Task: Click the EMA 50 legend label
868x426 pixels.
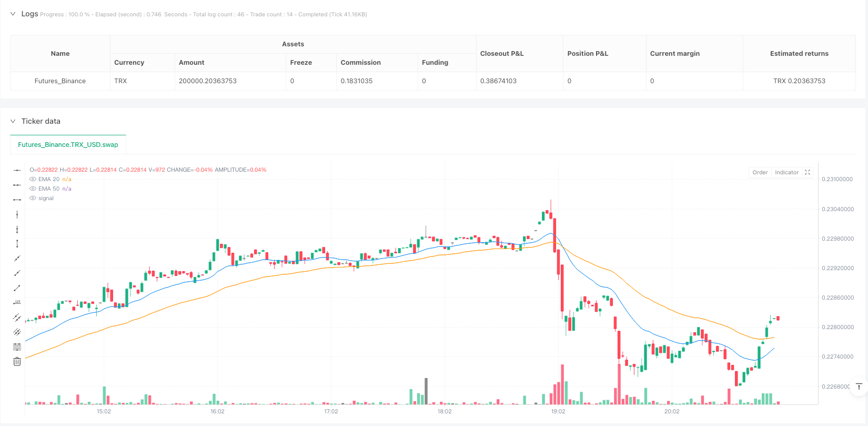Action: click(x=49, y=189)
